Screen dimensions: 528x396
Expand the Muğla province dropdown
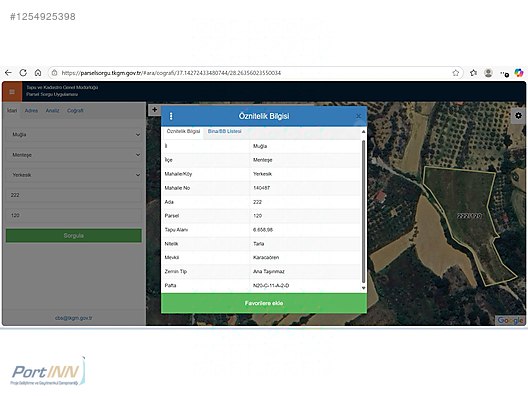click(74, 135)
